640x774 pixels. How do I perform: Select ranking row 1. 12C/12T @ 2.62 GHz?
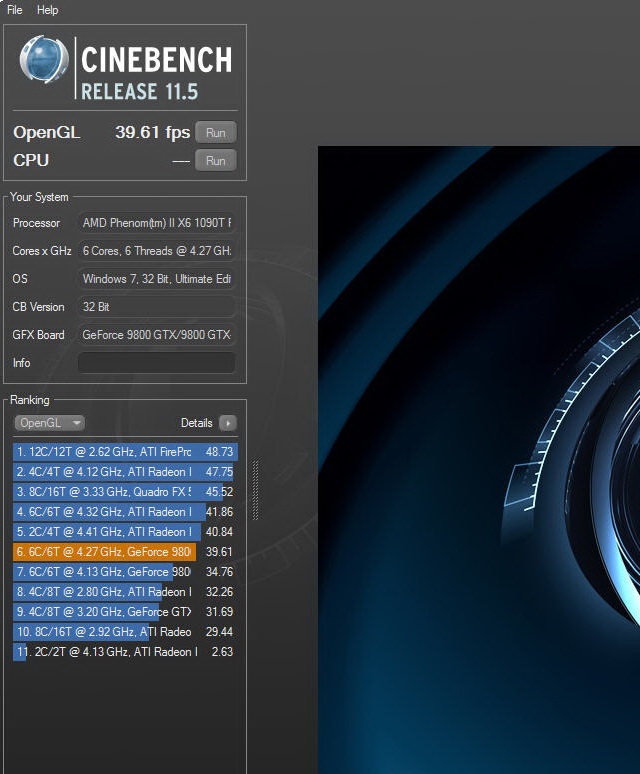(x=125, y=452)
